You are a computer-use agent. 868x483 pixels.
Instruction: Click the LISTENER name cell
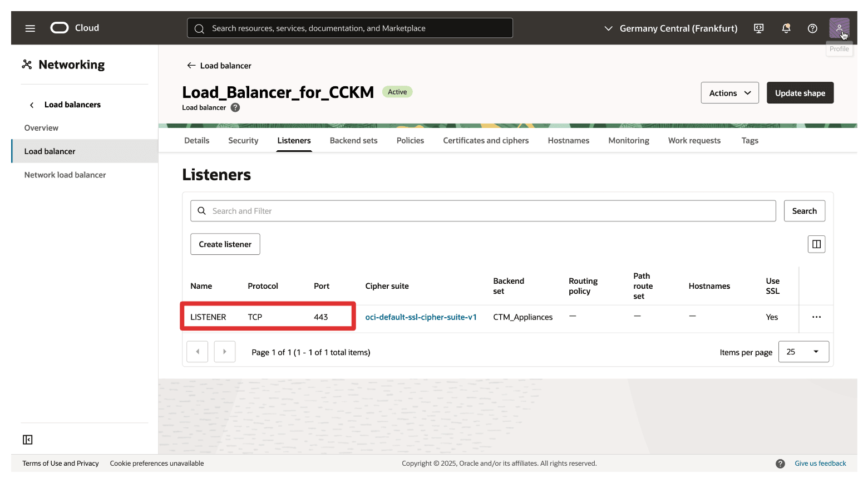tap(208, 317)
